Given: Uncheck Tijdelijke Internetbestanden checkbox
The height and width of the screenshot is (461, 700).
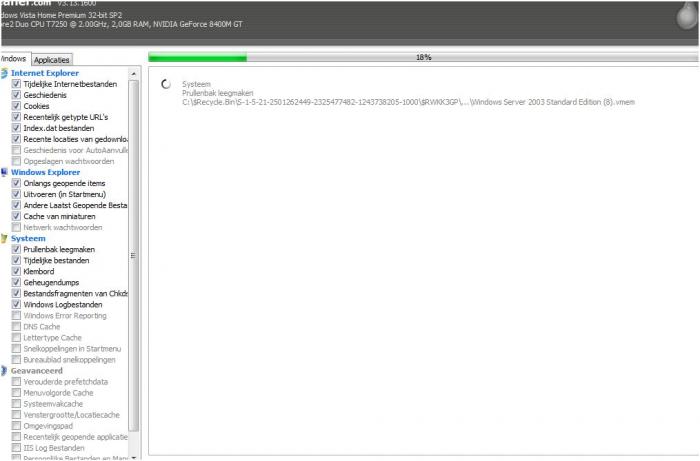Looking at the screenshot, I should [17, 84].
